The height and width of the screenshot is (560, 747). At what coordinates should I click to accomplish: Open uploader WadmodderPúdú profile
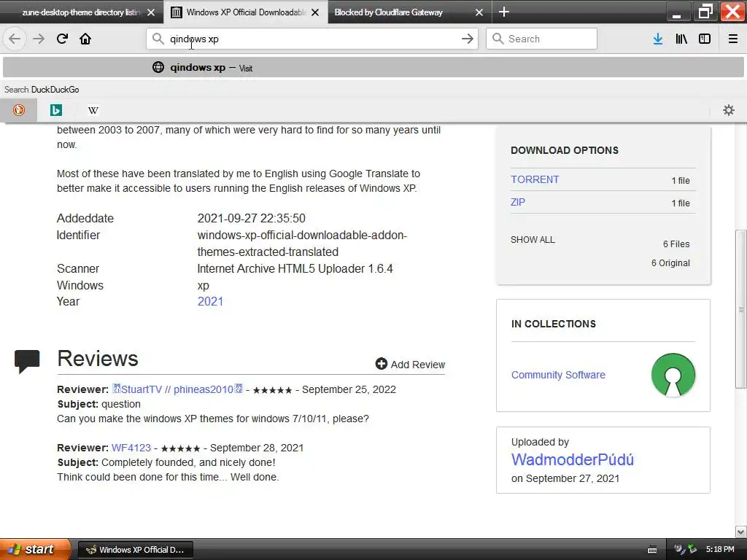[572, 459]
